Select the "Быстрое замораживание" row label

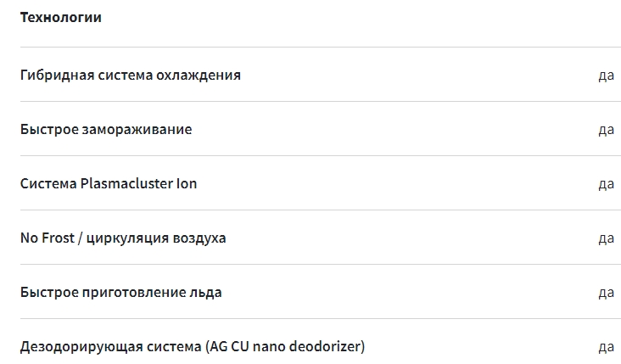(x=106, y=129)
